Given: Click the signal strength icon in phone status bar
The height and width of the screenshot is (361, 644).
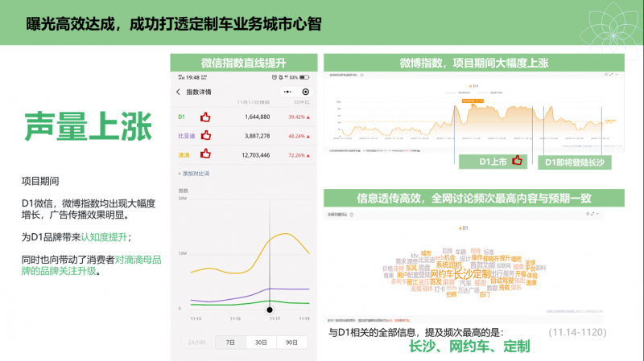Looking at the screenshot, I should click(181, 77).
